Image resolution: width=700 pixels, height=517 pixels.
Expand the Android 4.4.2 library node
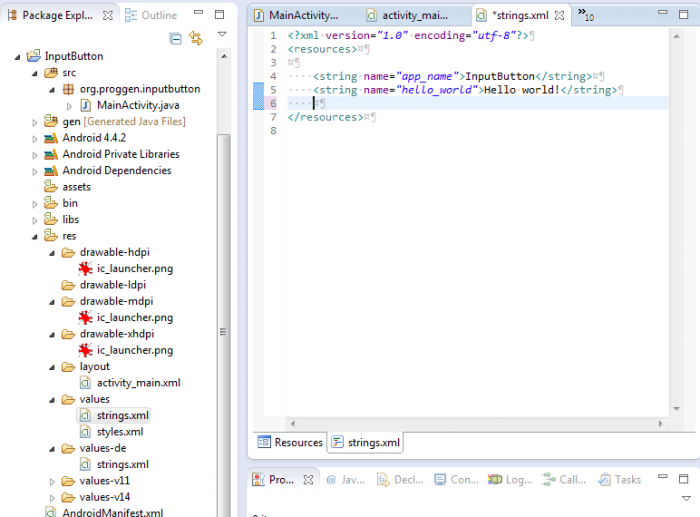point(35,138)
